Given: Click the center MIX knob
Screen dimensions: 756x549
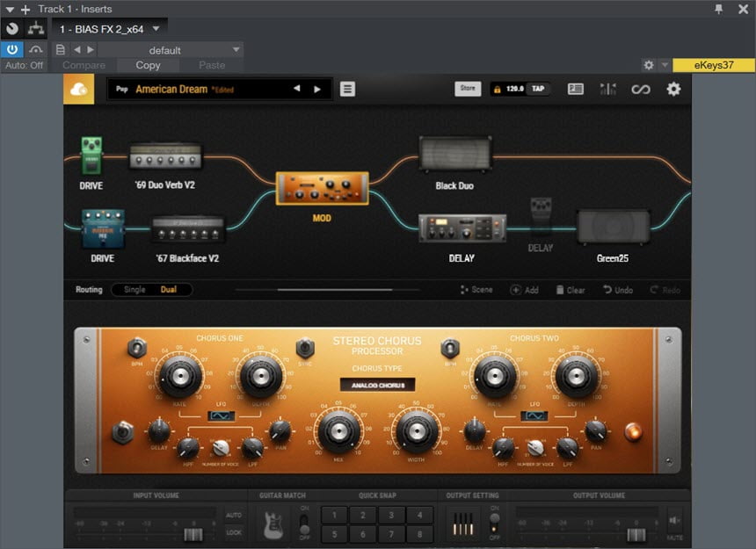Looking at the screenshot, I should [338, 431].
